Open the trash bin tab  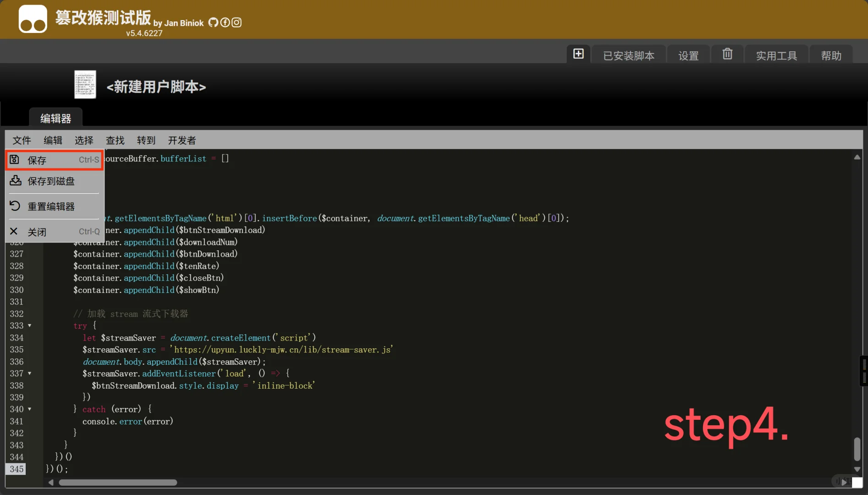pyautogui.click(x=727, y=54)
